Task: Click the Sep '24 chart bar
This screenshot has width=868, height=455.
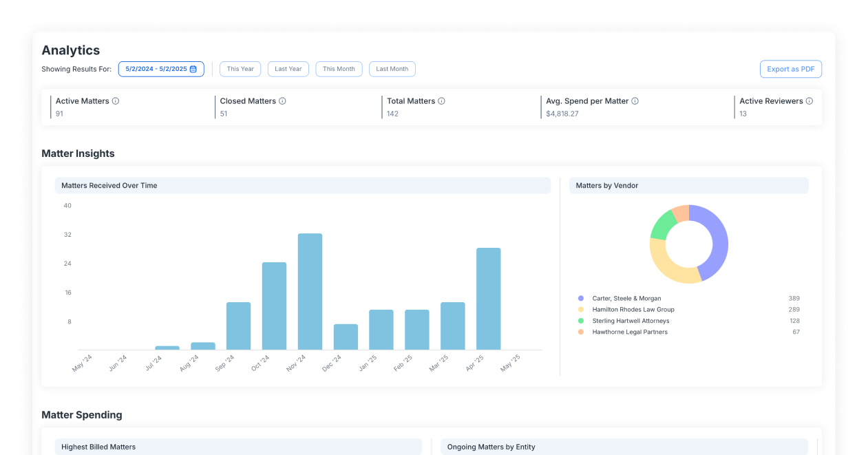Action: click(238, 326)
